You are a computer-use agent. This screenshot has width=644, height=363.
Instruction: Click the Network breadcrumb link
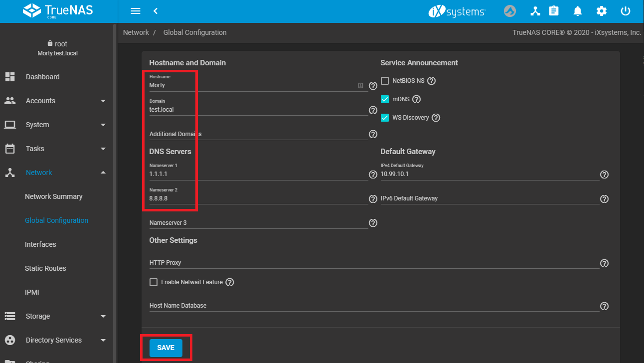[136, 32]
